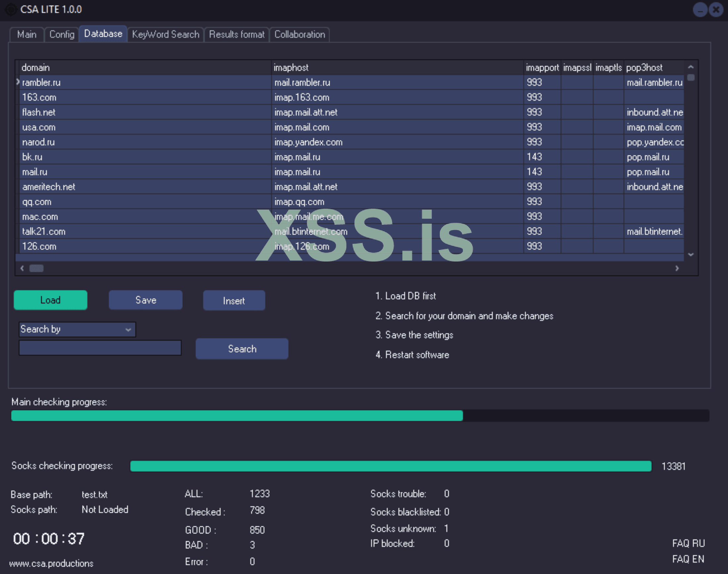
Task: Click the Insert button
Action: point(234,301)
